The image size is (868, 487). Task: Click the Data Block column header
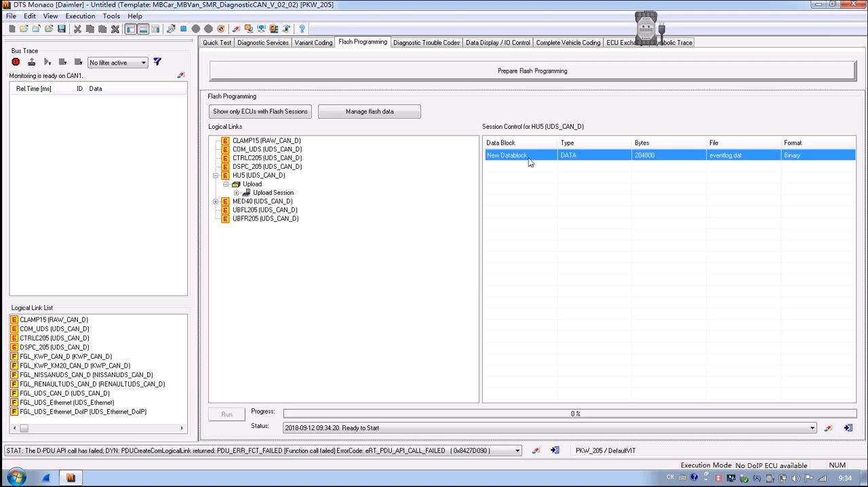520,143
